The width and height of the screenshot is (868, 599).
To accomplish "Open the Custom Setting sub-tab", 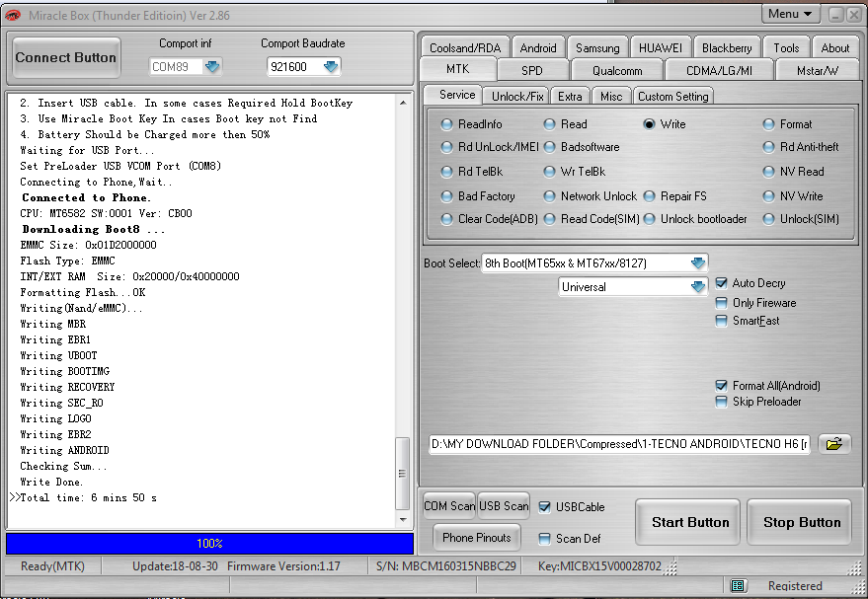I will coord(672,97).
